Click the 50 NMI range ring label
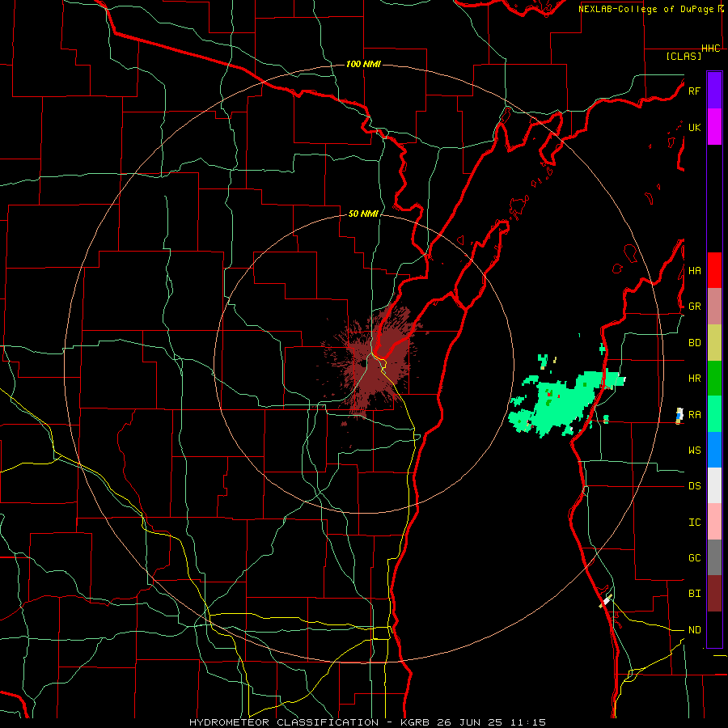 363,214
